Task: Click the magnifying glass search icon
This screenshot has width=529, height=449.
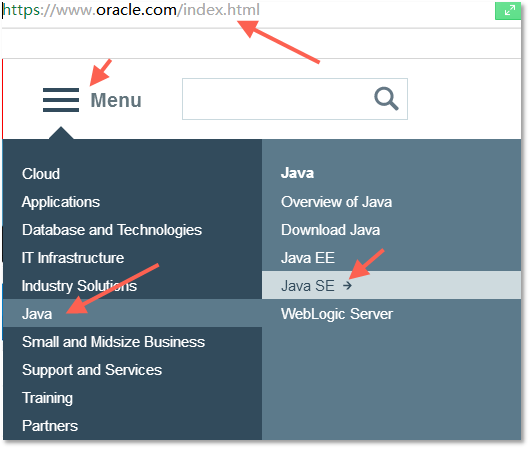Action: click(386, 99)
